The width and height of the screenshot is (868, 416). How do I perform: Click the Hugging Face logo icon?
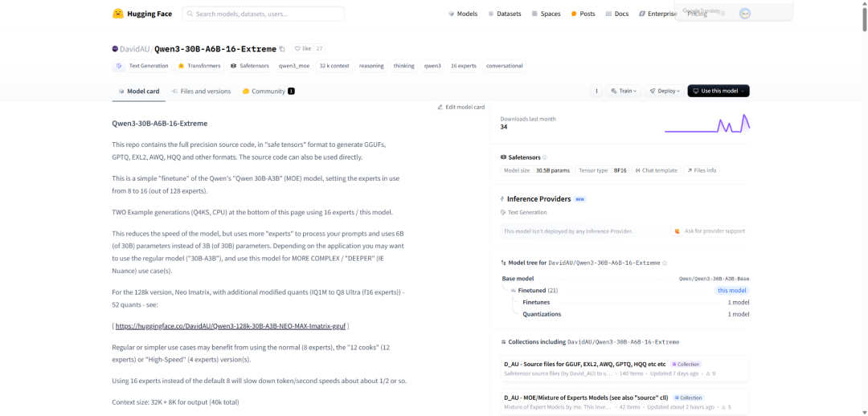117,14
